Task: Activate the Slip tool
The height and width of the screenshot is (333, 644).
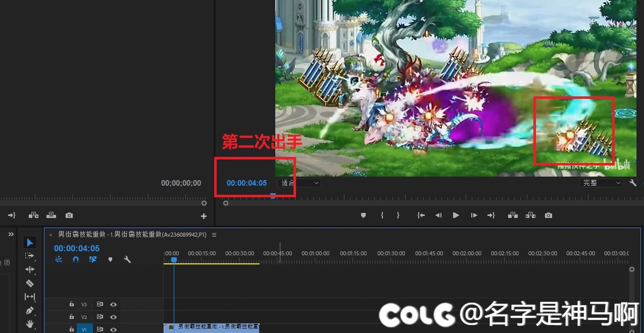Action: (30, 297)
